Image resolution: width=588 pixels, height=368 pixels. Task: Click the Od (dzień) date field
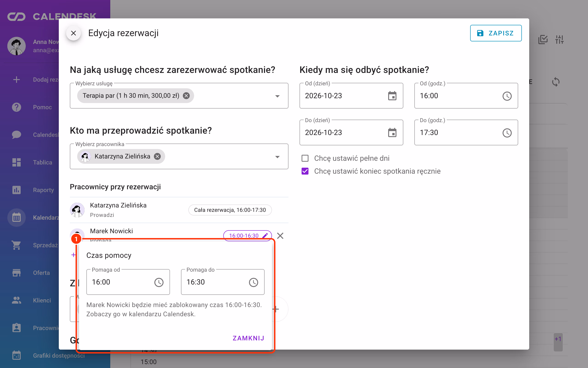click(x=351, y=96)
